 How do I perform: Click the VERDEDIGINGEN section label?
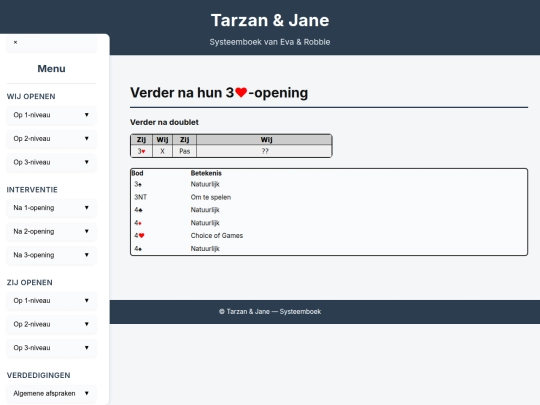coord(38,375)
